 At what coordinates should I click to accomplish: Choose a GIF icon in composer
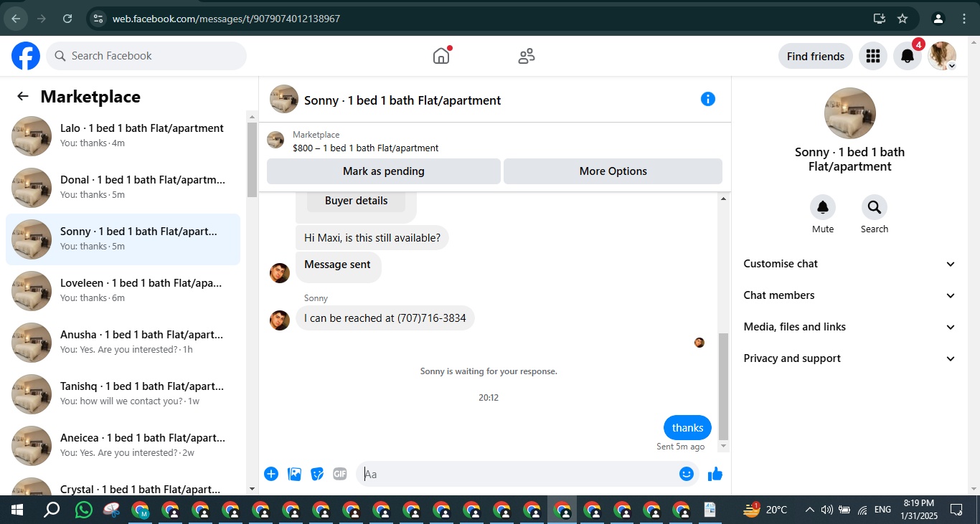(340, 474)
